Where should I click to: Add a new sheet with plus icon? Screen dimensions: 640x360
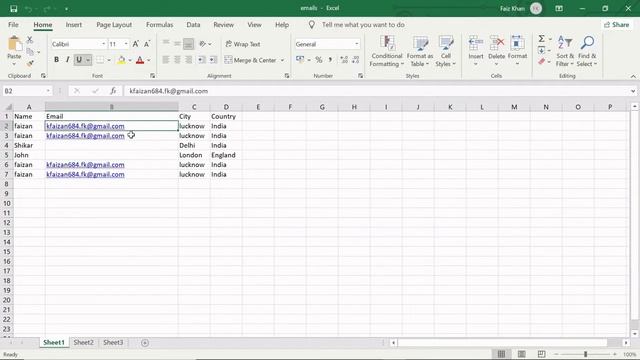pos(145,343)
